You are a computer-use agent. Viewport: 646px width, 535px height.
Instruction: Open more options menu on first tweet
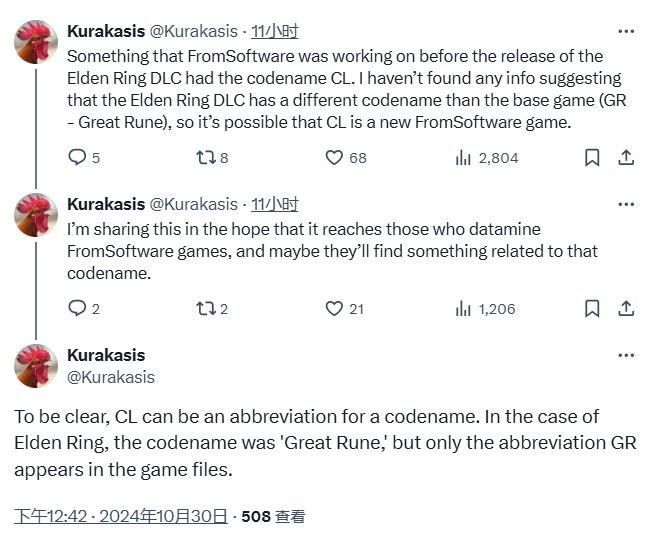tap(626, 31)
